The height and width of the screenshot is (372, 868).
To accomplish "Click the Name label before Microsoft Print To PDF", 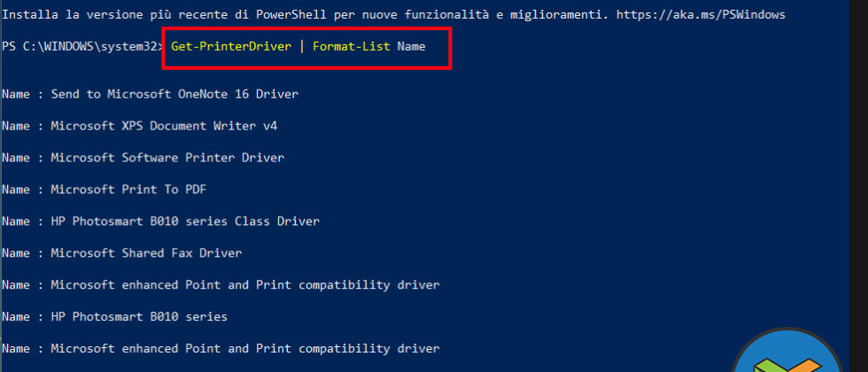I will pyautogui.click(x=16, y=190).
